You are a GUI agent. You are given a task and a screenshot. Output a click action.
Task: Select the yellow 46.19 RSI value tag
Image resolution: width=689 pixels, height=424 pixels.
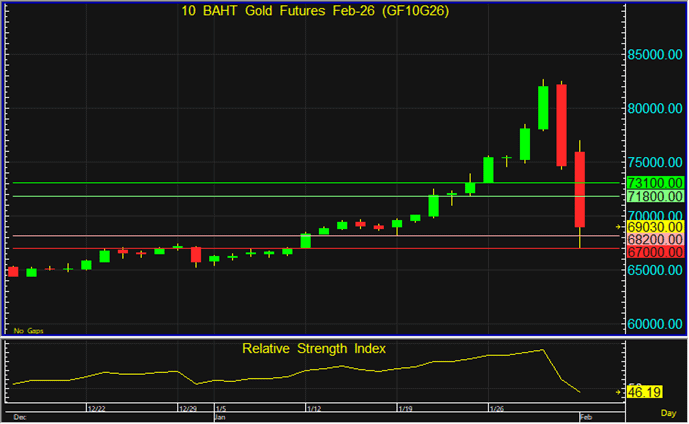point(647,392)
